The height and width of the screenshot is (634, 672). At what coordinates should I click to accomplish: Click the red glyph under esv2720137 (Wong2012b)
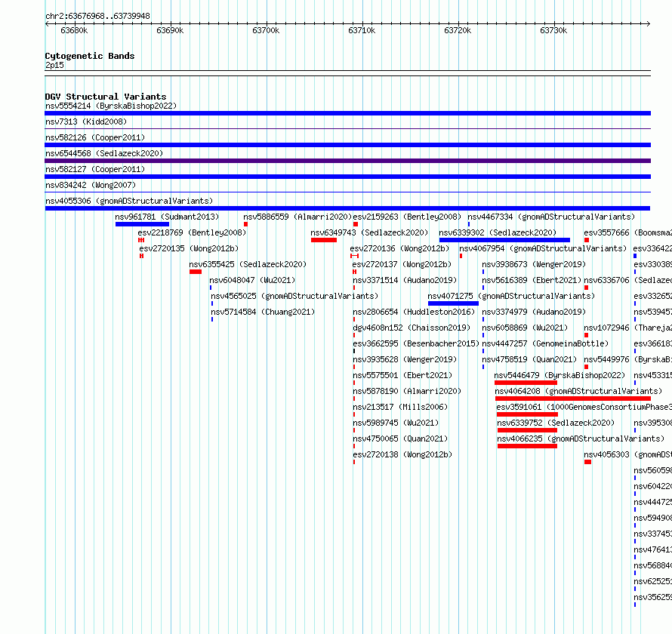point(354,272)
